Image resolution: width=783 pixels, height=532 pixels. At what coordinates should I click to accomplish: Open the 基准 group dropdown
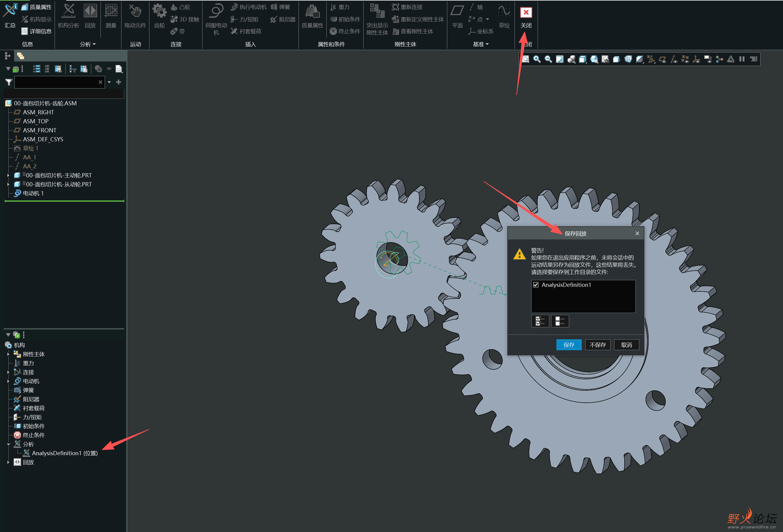(x=480, y=44)
